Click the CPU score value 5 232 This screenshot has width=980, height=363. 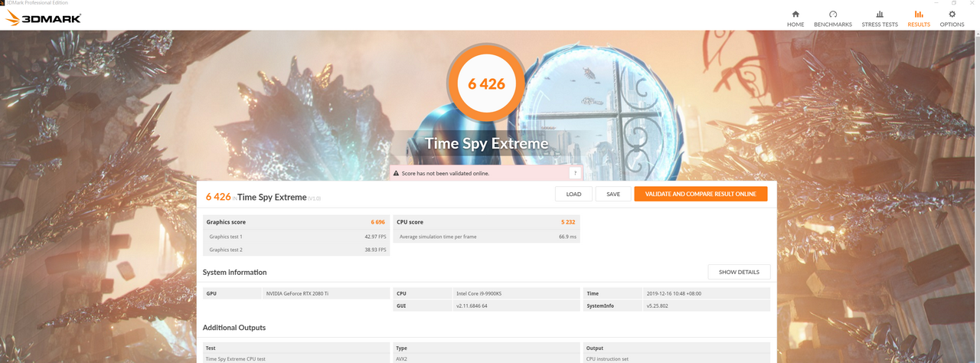point(568,222)
